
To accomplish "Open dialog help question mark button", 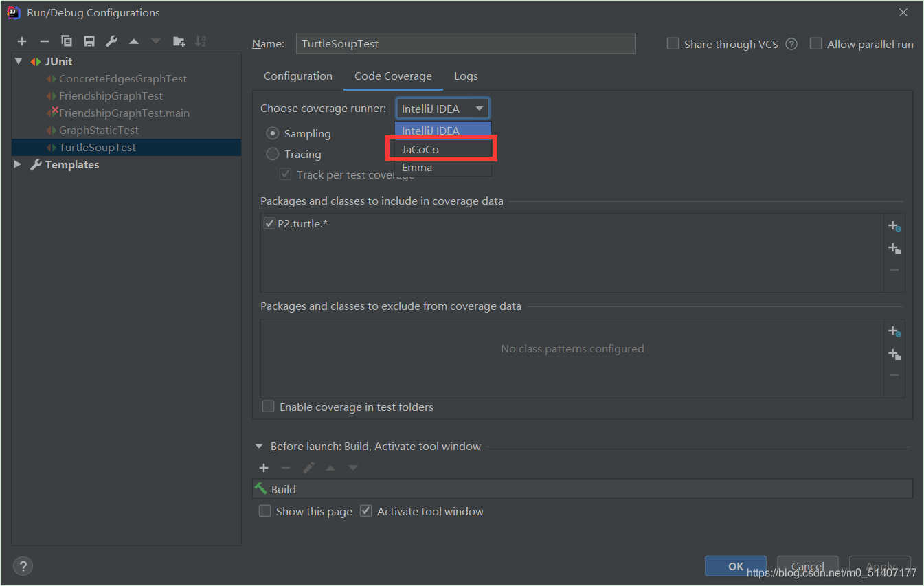I will (23, 566).
